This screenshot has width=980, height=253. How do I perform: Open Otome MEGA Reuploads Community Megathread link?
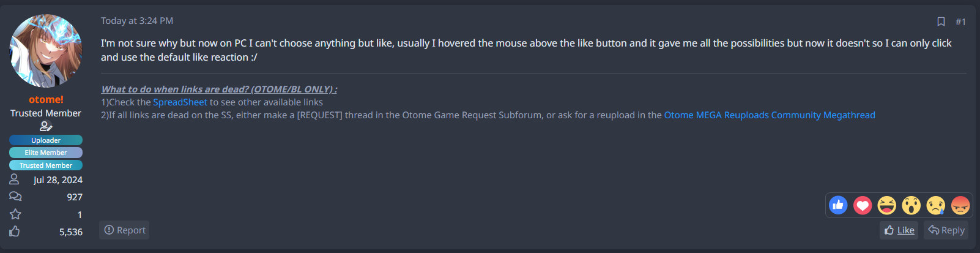770,115
